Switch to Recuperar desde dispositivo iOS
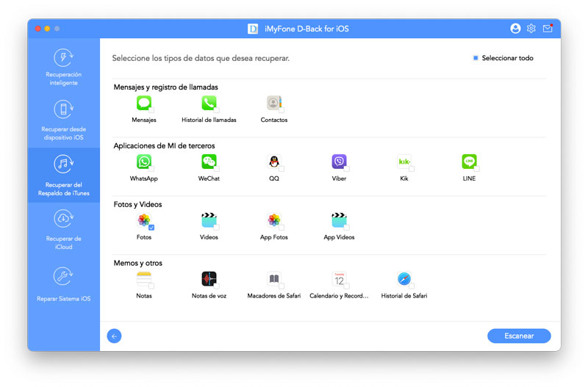Viewport: 588px width, 387px height. [63, 120]
